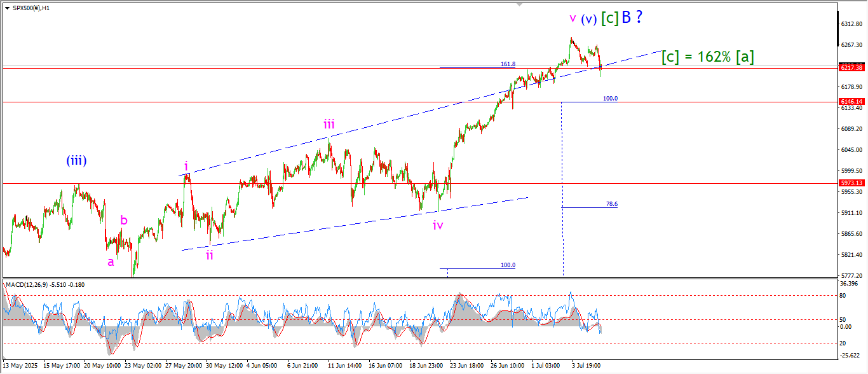The image size is (868, 374).
Task: Select the magenta 'a' wave label
Action: pos(111,261)
